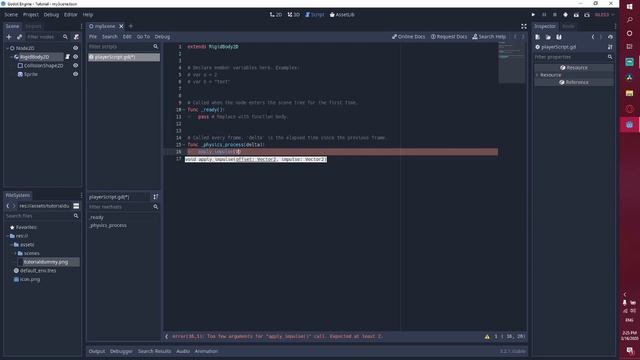Instance a child scene with link icon
640x360 pixels.
pyautogui.click(x=19, y=37)
